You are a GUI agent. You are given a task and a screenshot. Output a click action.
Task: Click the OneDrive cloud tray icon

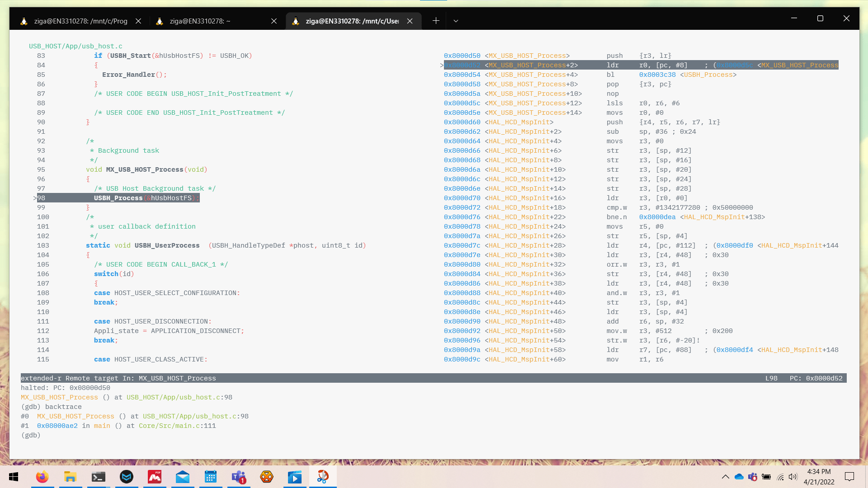739,477
